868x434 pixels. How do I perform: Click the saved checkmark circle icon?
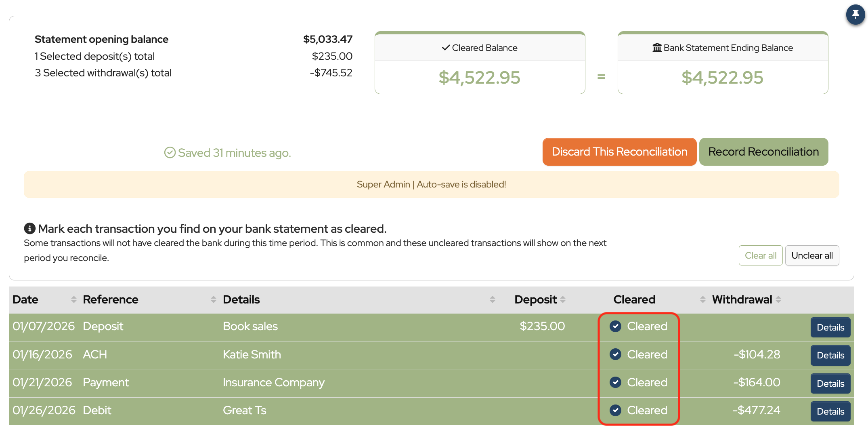point(170,153)
